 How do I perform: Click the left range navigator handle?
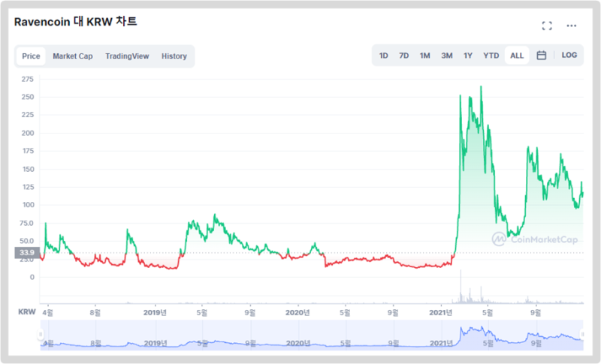(41, 335)
